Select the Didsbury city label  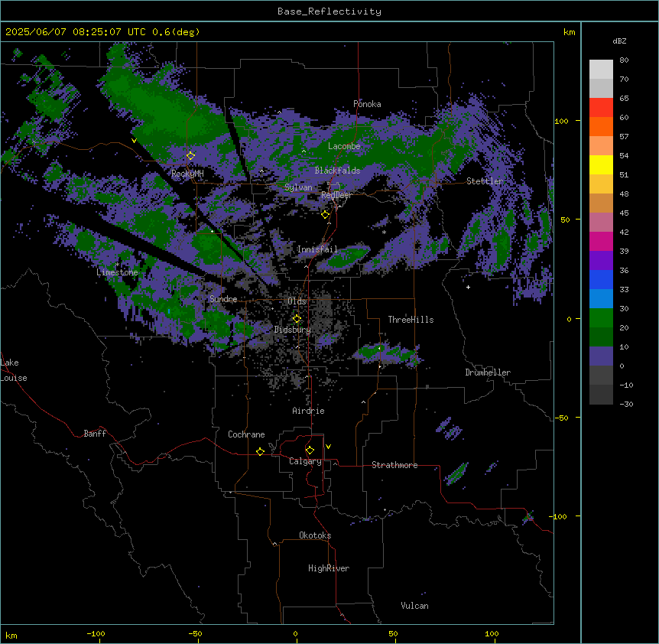pos(292,330)
